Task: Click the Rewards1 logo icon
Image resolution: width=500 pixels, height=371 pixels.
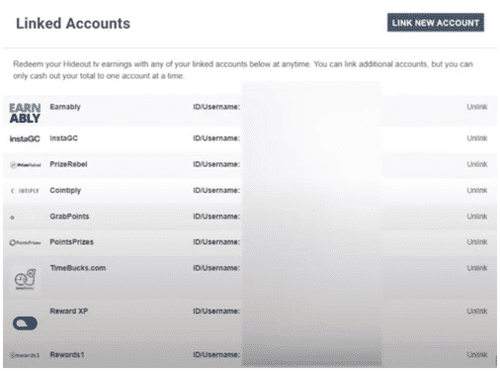Action: click(x=25, y=355)
